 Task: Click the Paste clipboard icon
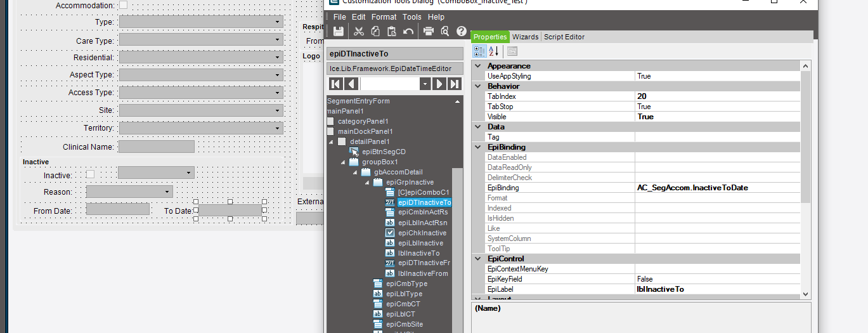coord(392,31)
